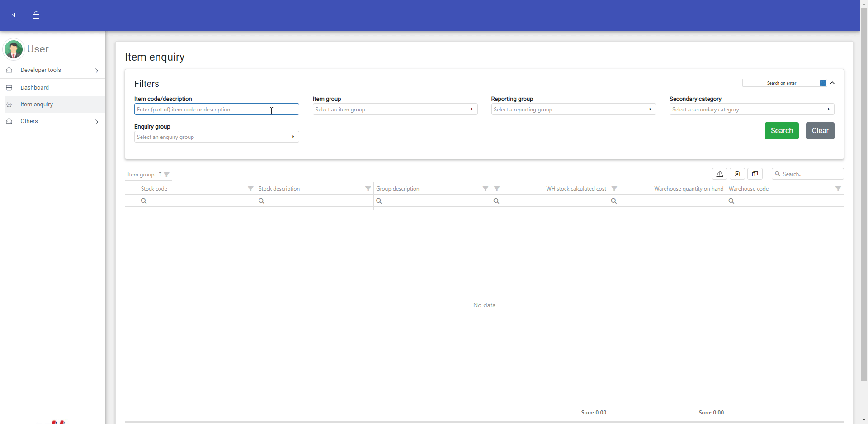Click the export data icon
The image size is (868, 424).
click(737, 174)
